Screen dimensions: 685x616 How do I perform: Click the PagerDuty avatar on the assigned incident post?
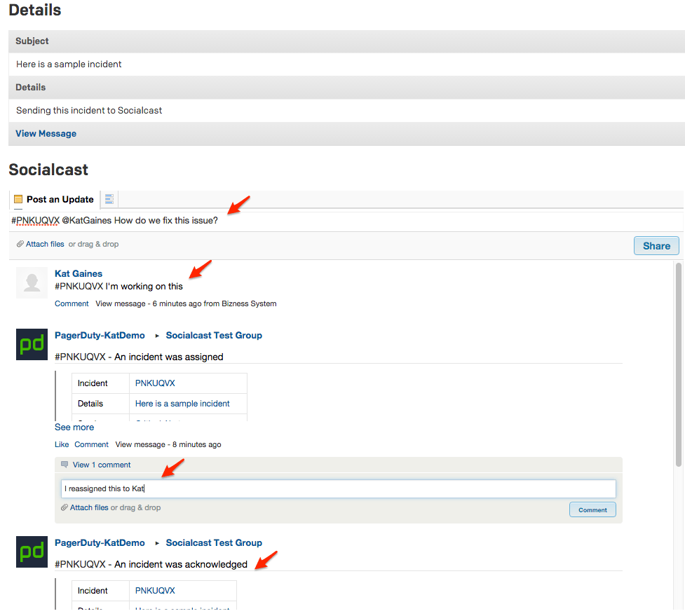tap(32, 344)
